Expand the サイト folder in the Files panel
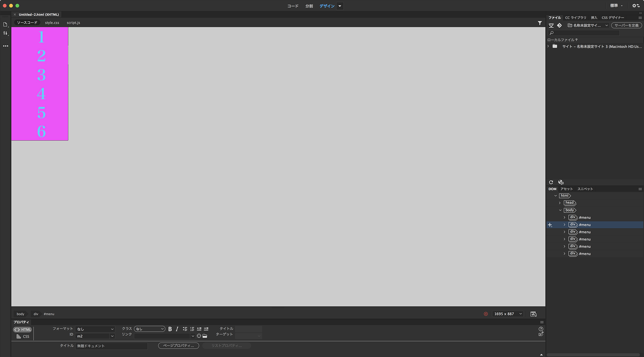The image size is (644, 357). 548,46
